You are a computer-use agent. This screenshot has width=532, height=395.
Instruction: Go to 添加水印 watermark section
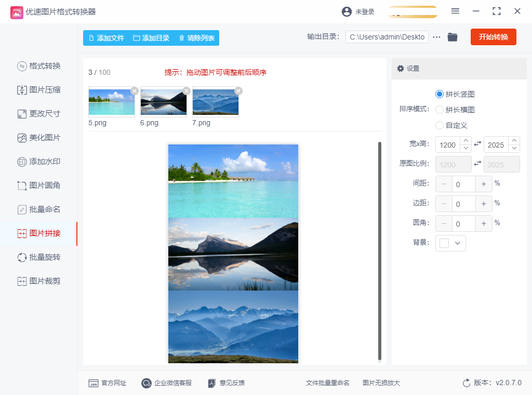tap(38, 162)
